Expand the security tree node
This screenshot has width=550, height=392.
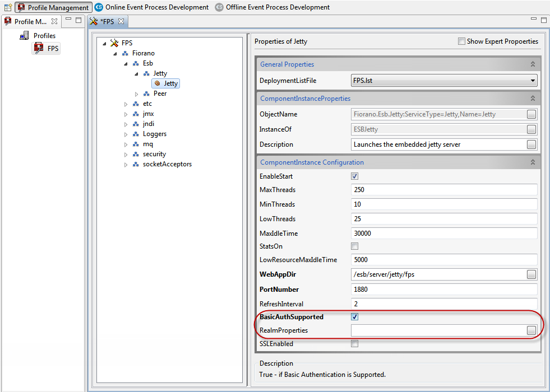[x=126, y=154]
